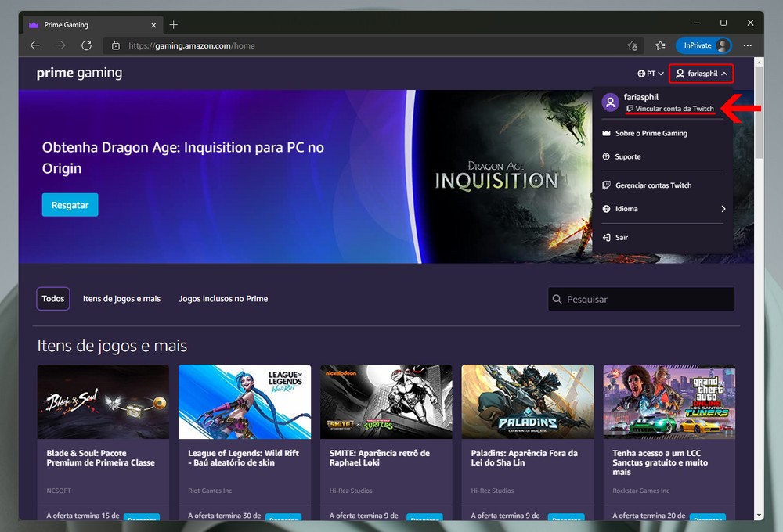The image size is (783, 532).
Task: Click the InPrivate profile button
Action: coord(702,45)
